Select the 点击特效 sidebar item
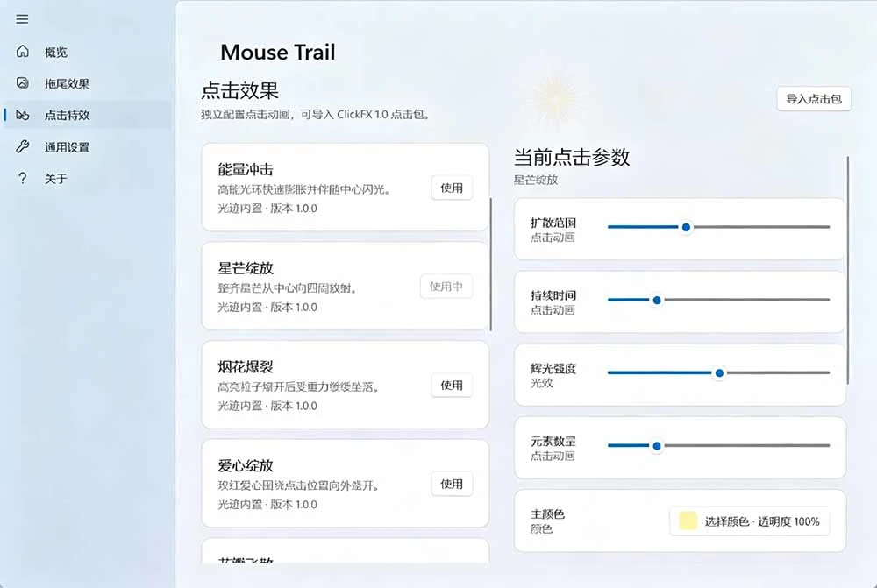The image size is (877, 588). tap(87, 115)
